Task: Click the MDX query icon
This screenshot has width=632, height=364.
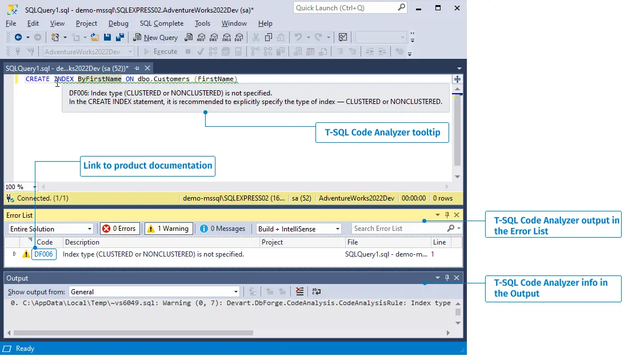Action: coord(201,38)
